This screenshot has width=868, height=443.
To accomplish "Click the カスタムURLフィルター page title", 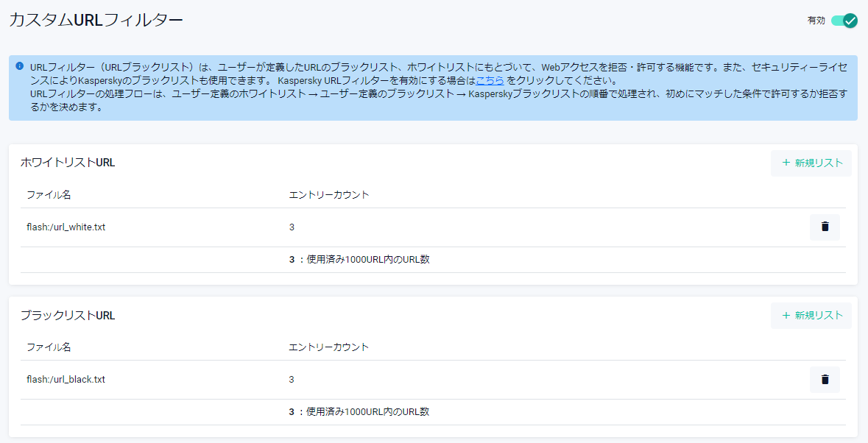I will [96, 21].
